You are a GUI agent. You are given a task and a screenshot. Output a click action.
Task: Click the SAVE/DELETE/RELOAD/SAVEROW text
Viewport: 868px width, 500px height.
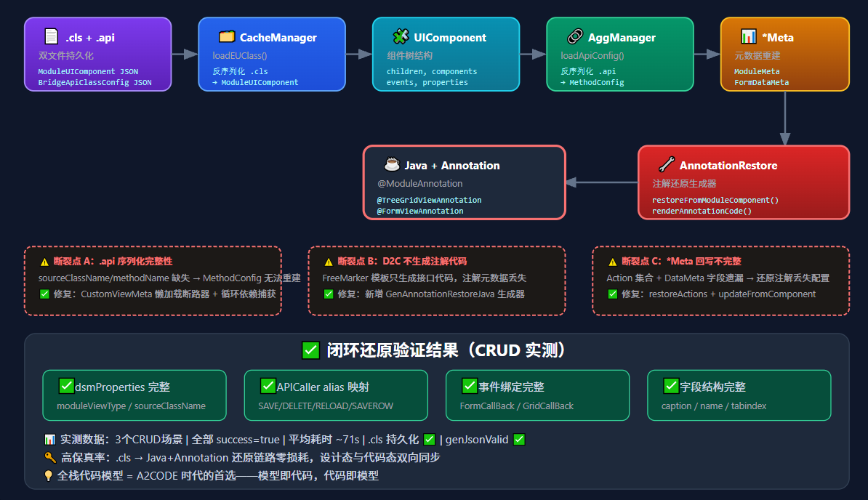click(x=326, y=406)
